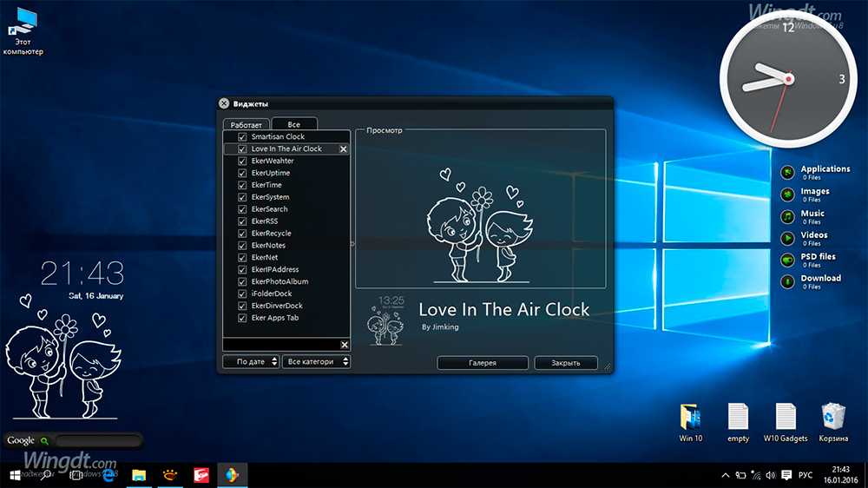Click the Google search widget input field
This screenshot has width=868, height=488.
point(97,441)
